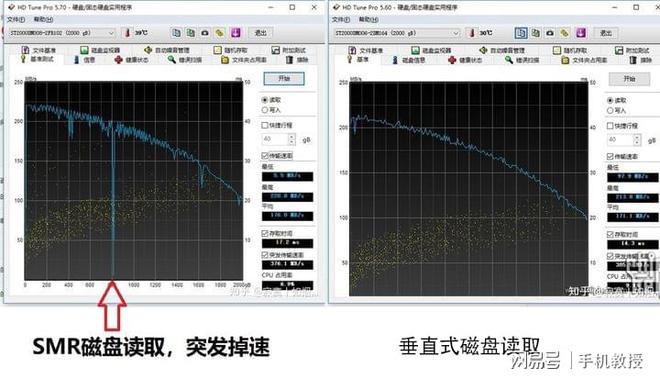Click access time value 17.2 ms

(x=287, y=243)
